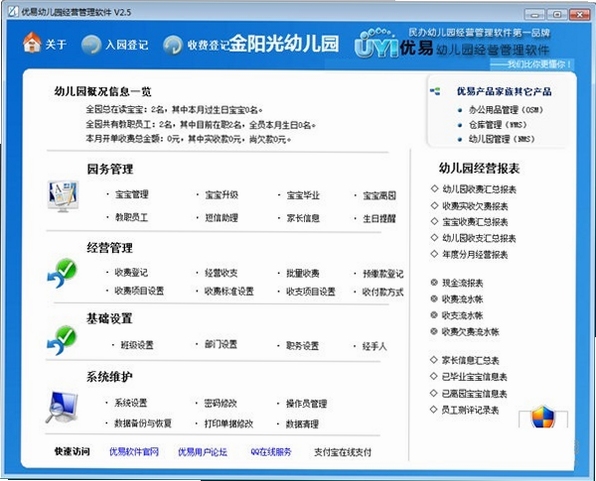Open 年度分月经营报表
Image resolution: width=596 pixels, height=481 pixels.
(x=475, y=255)
